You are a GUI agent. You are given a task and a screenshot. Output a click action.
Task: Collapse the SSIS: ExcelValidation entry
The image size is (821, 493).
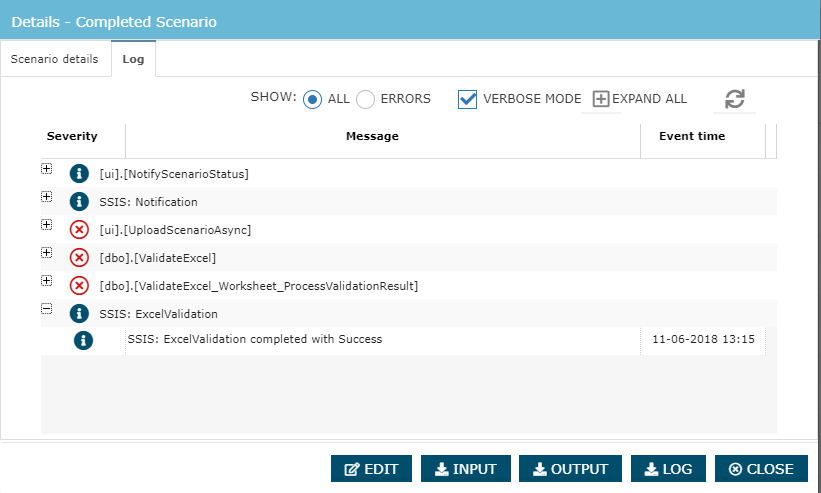point(46,309)
